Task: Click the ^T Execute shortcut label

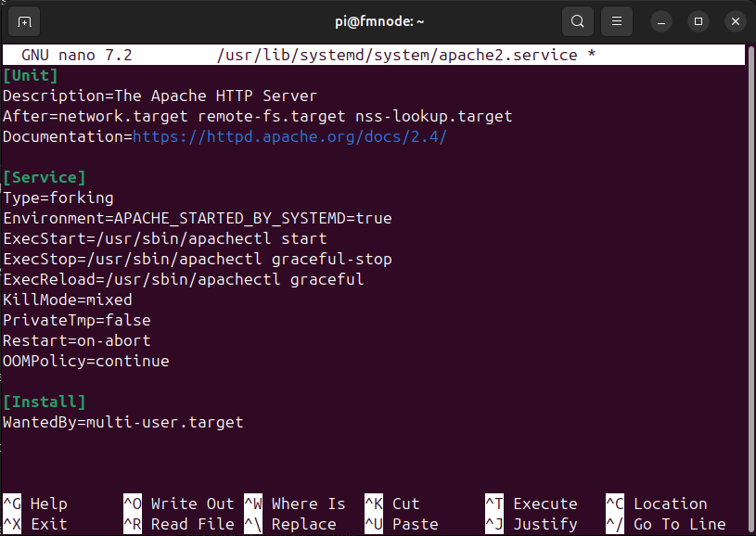Action: [x=532, y=504]
